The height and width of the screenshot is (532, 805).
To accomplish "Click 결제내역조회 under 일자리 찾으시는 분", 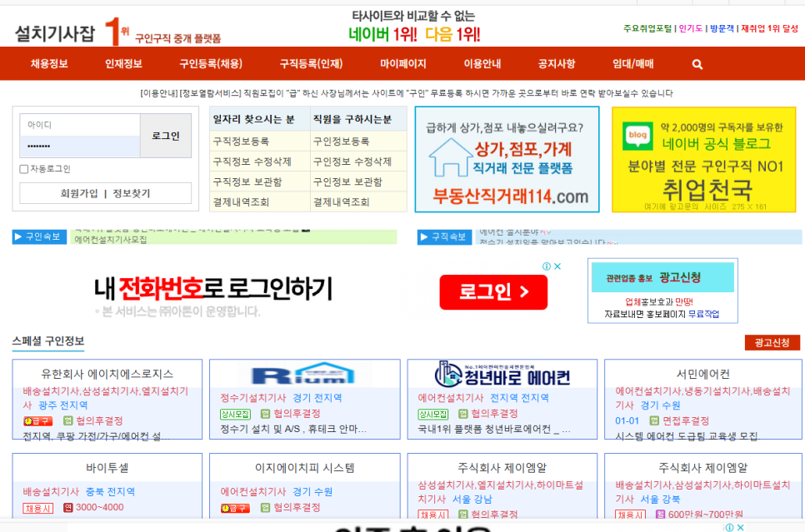I will pyautogui.click(x=241, y=201).
